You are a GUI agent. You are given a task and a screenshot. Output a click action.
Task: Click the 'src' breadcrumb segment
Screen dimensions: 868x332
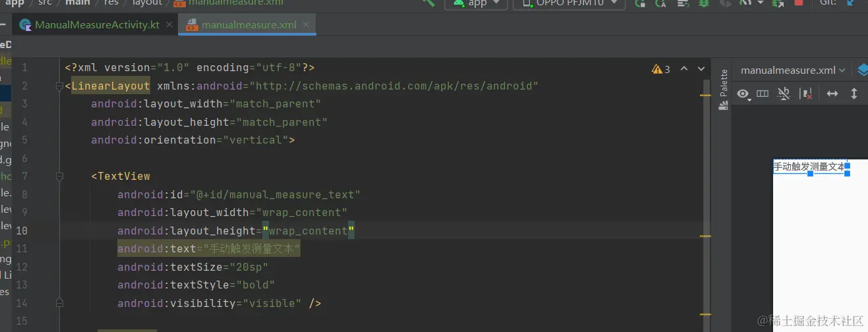(44, 3)
